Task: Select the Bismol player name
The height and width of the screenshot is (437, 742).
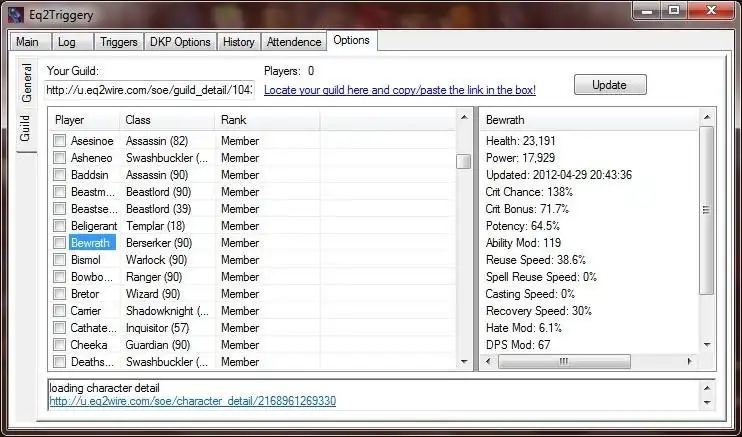Action: [x=86, y=260]
